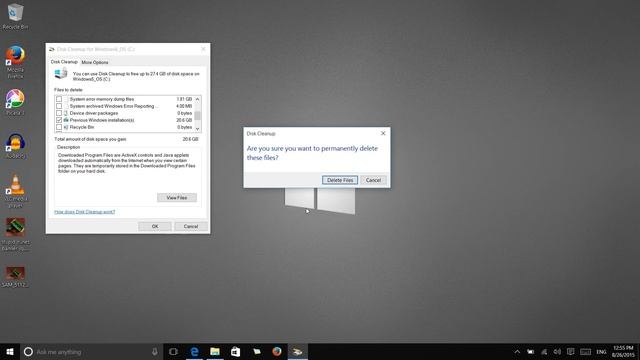Open Firefox from the taskbar

coord(277,351)
